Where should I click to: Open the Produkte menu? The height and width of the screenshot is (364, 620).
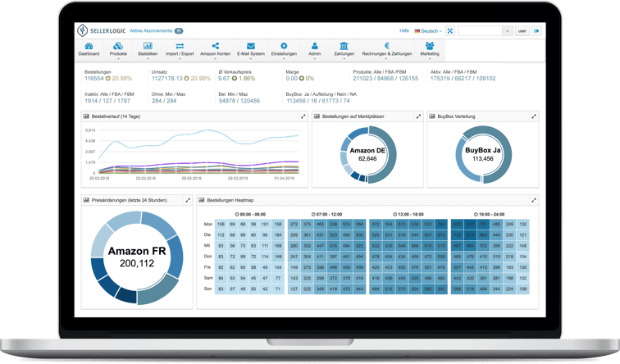coord(118,49)
